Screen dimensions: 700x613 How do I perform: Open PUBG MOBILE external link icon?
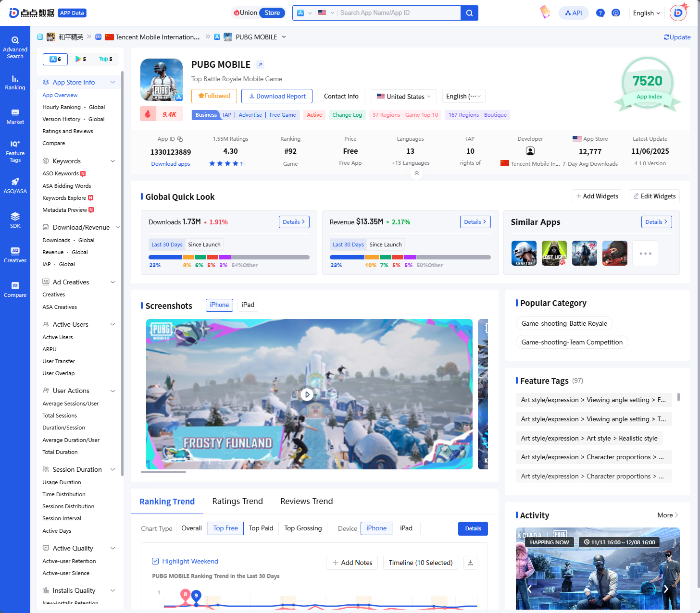[260, 64]
